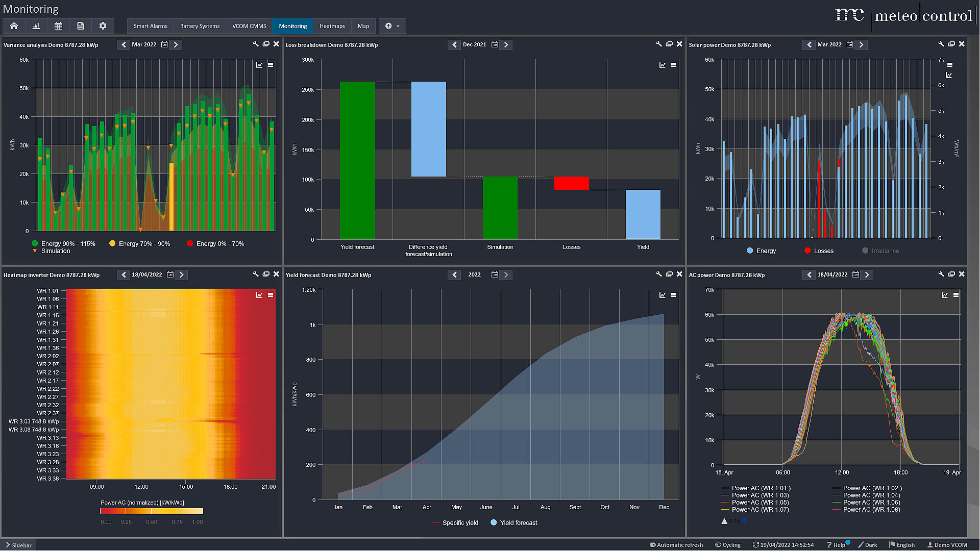Open the home dashboard icon

[14, 26]
